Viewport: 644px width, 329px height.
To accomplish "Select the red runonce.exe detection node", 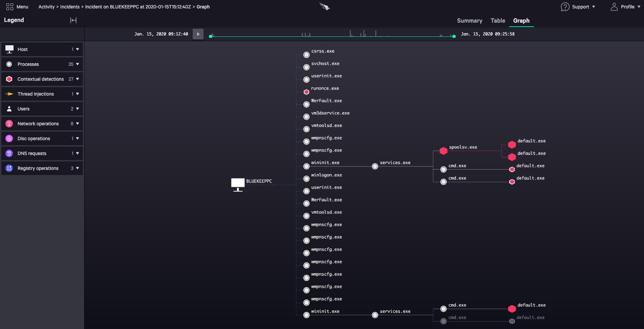I will [306, 92].
